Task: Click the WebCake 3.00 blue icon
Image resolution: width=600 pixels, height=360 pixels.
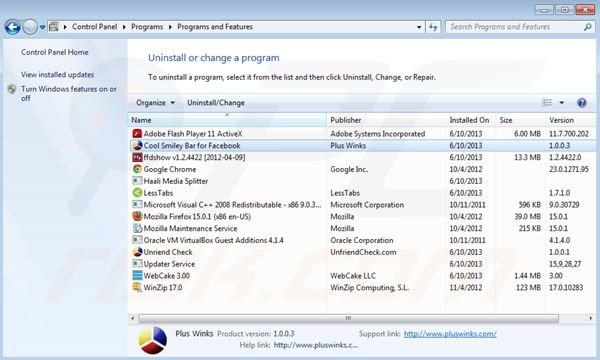Action: tap(137, 275)
